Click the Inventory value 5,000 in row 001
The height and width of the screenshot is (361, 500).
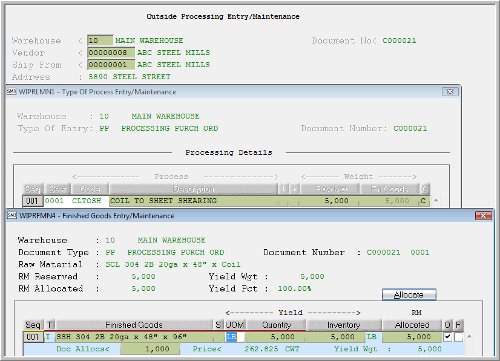pyautogui.click(x=342, y=337)
